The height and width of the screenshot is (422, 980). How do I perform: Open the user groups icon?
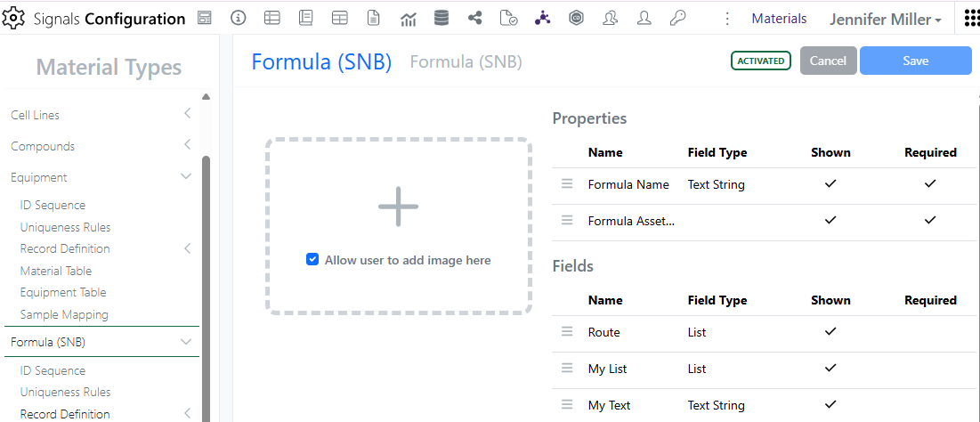610,18
